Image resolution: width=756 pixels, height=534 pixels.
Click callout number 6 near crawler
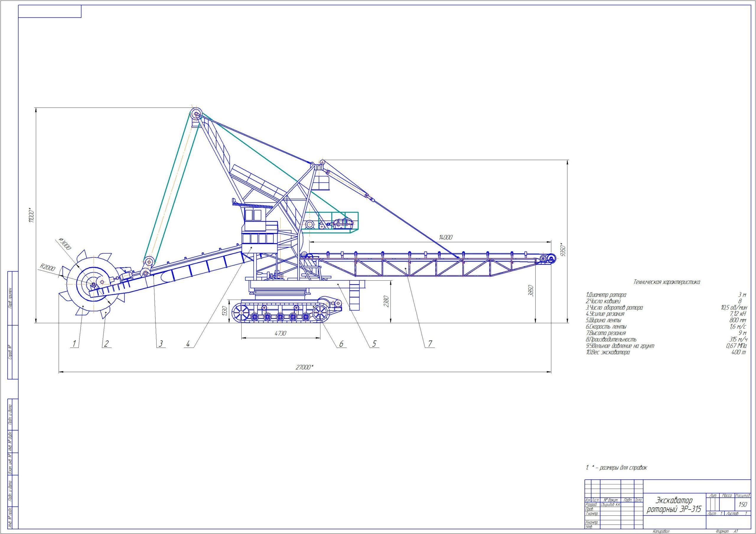tap(341, 344)
